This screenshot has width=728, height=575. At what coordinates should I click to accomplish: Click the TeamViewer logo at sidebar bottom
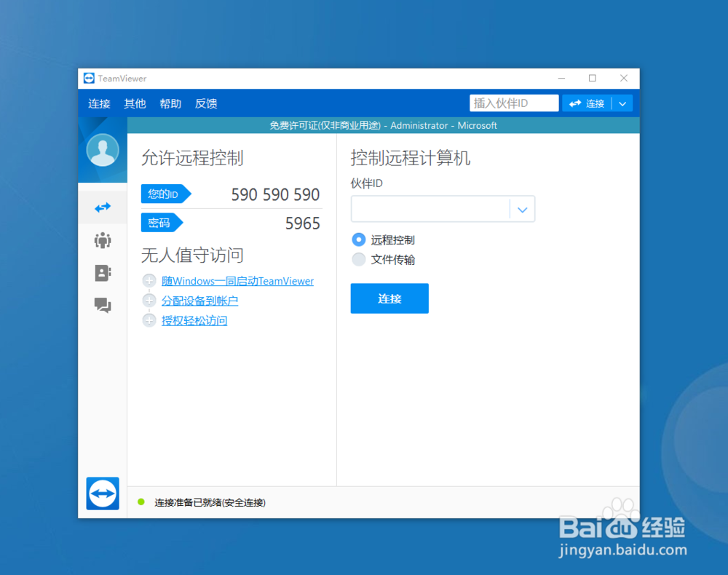coord(103,493)
